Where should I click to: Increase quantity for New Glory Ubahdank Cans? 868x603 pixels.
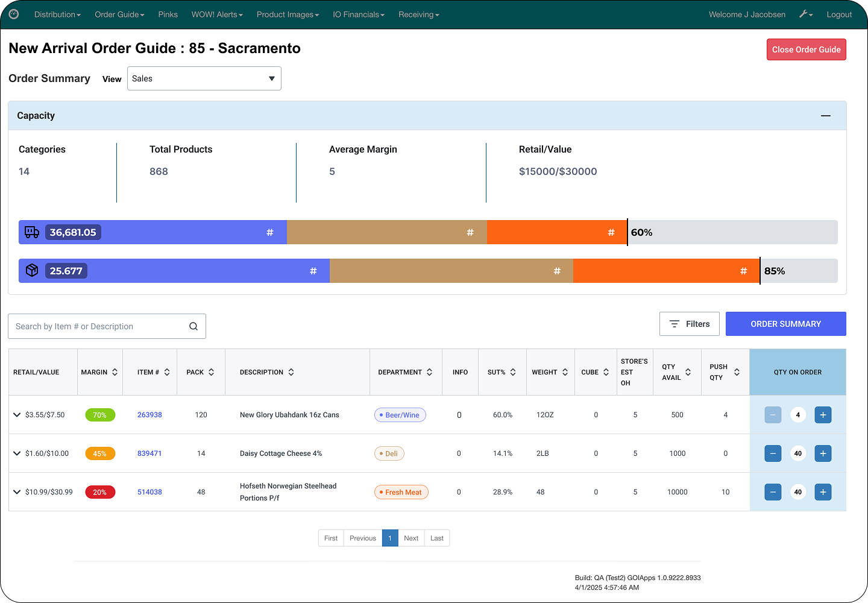(823, 415)
